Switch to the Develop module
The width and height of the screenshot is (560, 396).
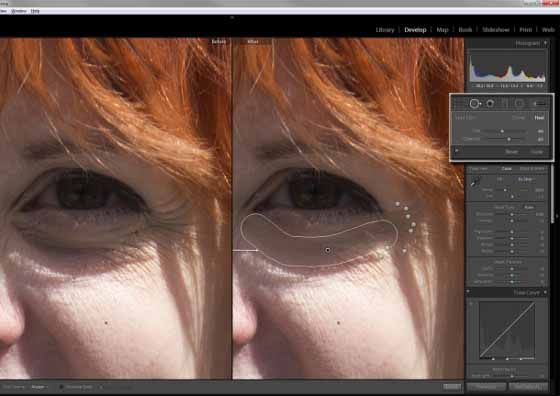415,30
